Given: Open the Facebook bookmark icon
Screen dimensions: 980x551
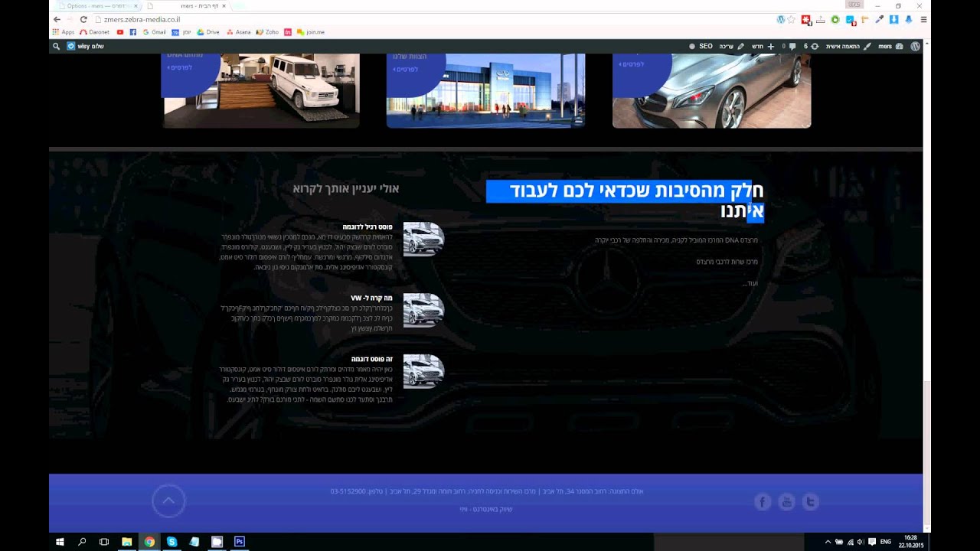Looking at the screenshot, I should point(133,32).
